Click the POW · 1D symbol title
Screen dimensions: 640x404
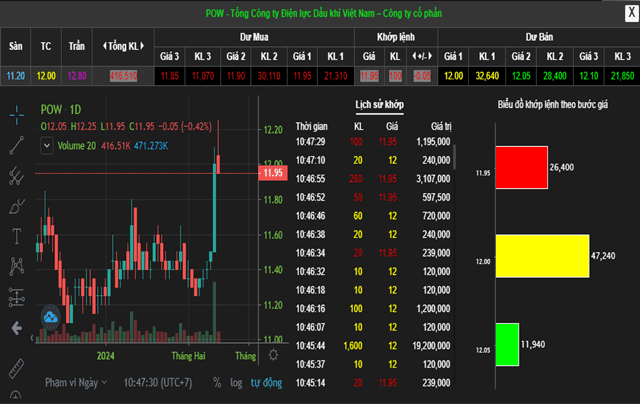(61, 109)
